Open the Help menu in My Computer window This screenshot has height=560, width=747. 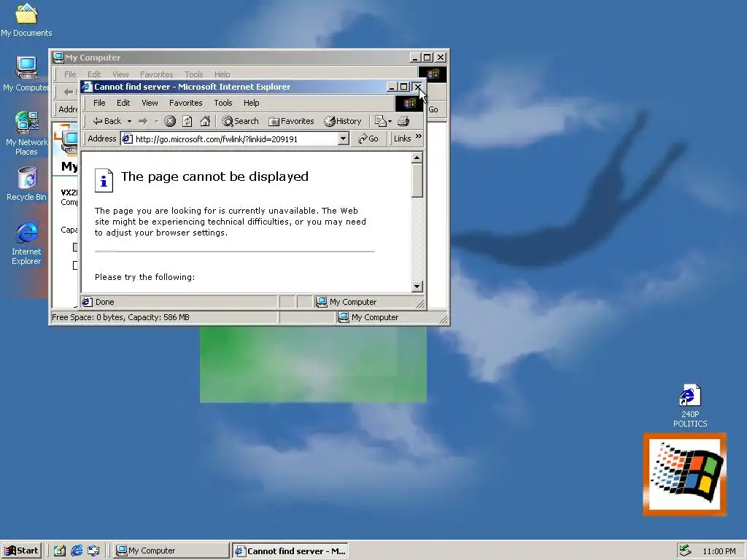pos(222,74)
